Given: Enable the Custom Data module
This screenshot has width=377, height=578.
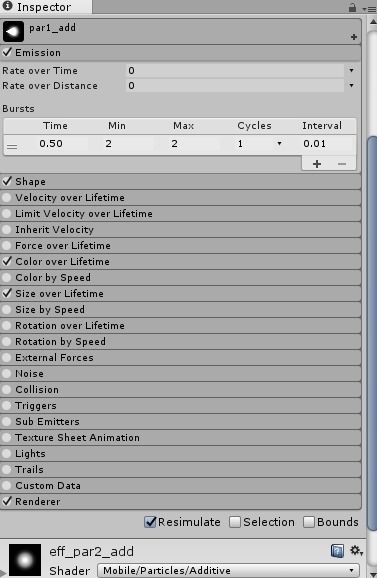Looking at the screenshot, I should (6, 485).
